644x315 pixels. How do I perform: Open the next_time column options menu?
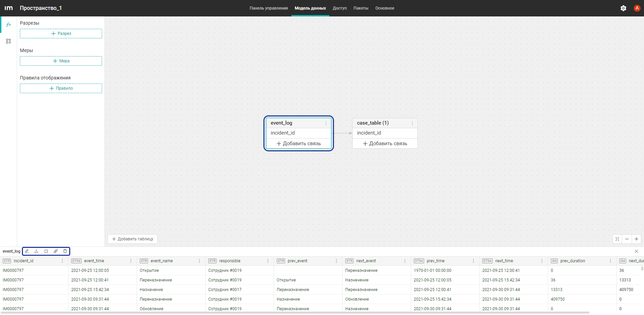pos(542,261)
